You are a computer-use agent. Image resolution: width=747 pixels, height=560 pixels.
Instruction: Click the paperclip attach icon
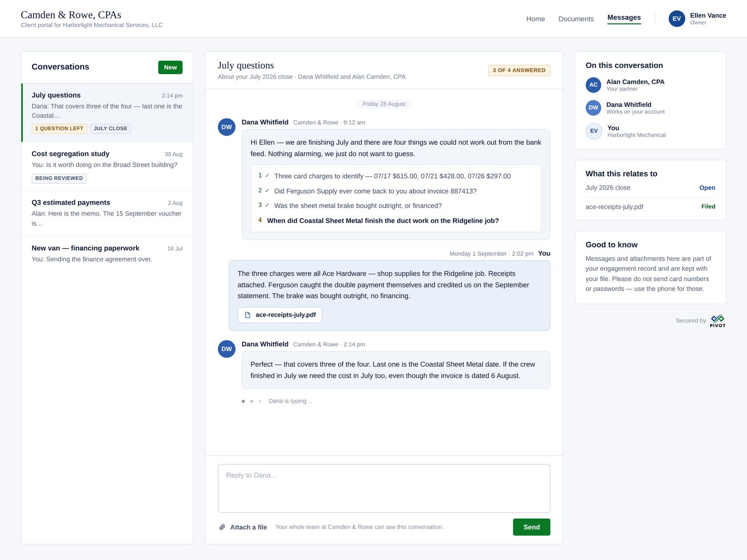[222, 527]
